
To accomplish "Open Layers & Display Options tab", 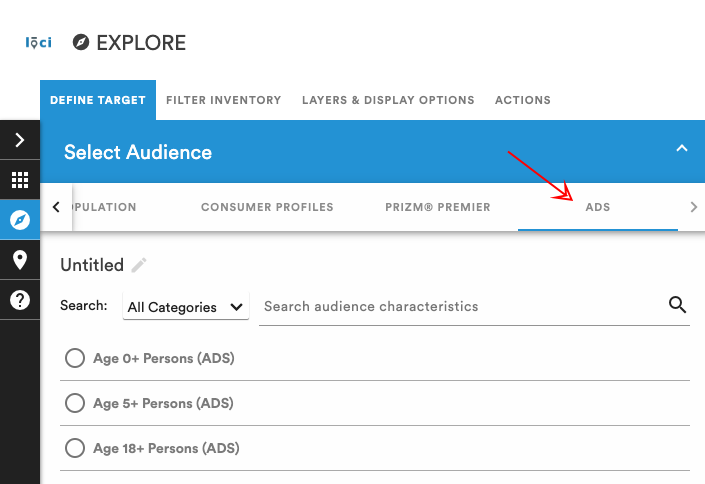I will tap(388, 100).
